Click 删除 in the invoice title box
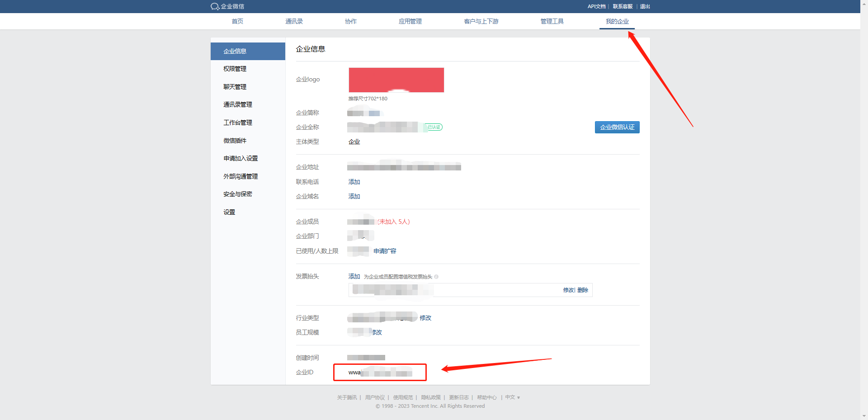868x420 pixels. (583, 290)
